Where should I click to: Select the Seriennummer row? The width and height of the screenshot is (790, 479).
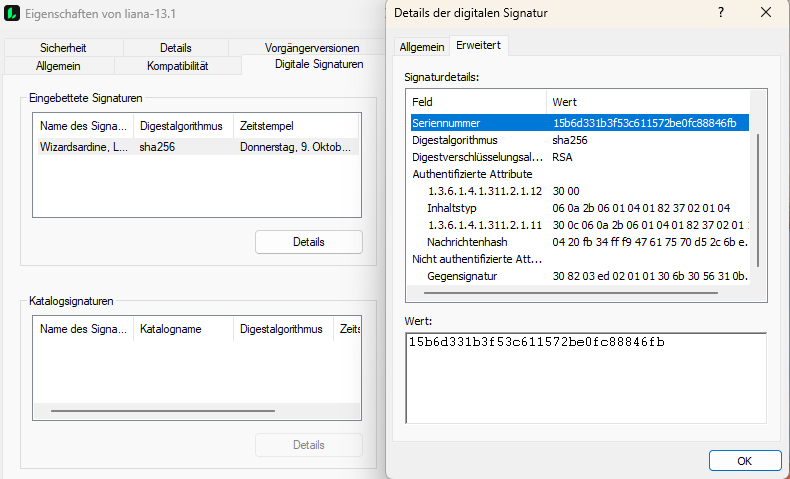pyautogui.click(x=579, y=123)
